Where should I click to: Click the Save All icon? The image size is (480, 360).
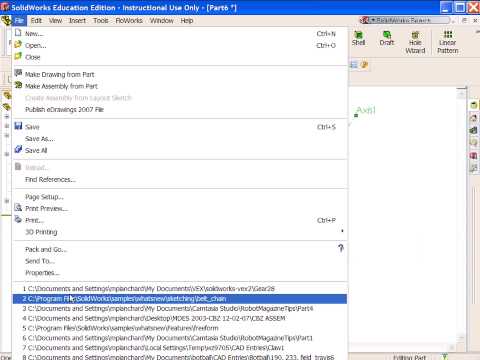coord(18,149)
